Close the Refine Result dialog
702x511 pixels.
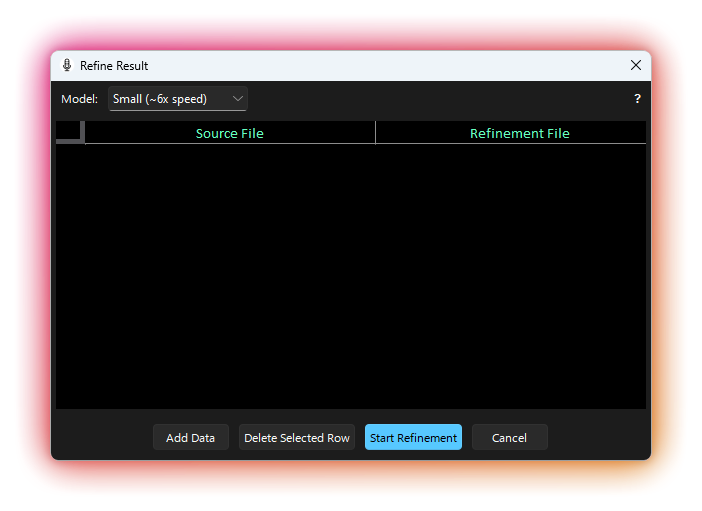click(x=635, y=65)
